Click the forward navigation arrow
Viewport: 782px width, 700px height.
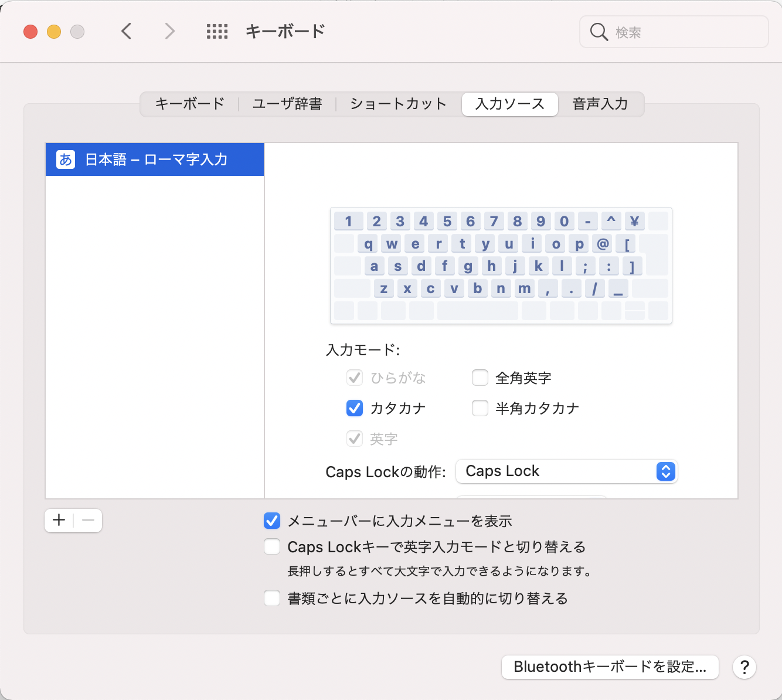[169, 31]
